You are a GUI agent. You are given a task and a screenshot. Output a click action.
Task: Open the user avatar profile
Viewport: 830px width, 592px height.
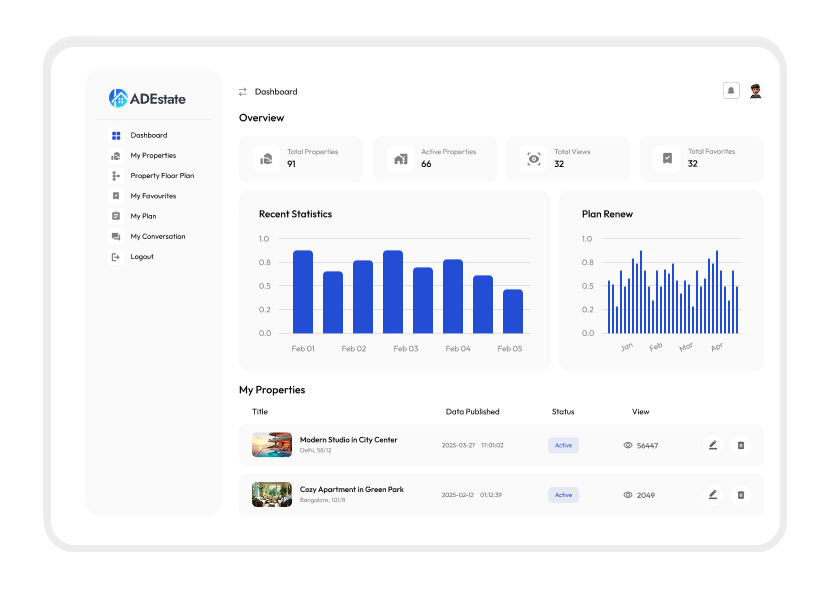point(755,91)
